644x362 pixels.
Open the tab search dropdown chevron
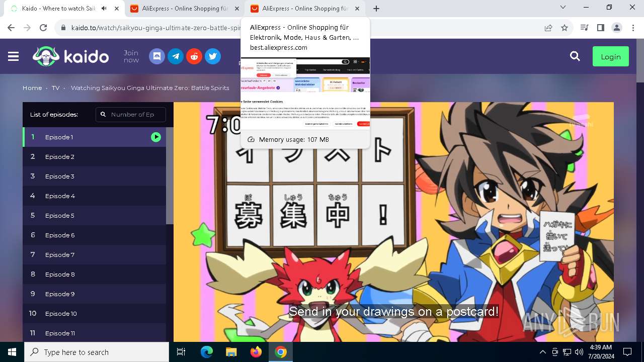(563, 8)
